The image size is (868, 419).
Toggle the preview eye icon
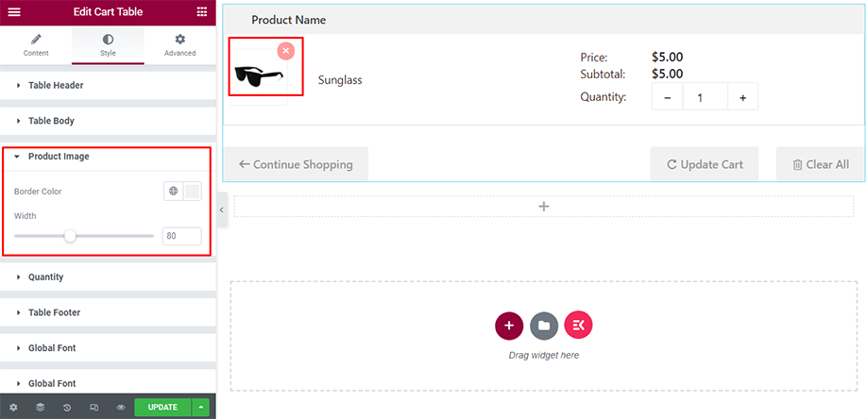tap(121, 408)
